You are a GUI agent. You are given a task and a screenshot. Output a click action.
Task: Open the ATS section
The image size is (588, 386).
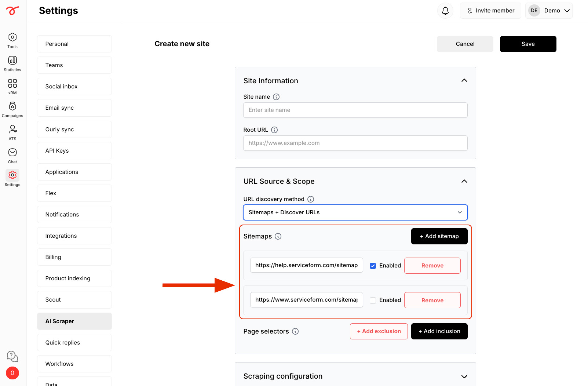click(12, 132)
